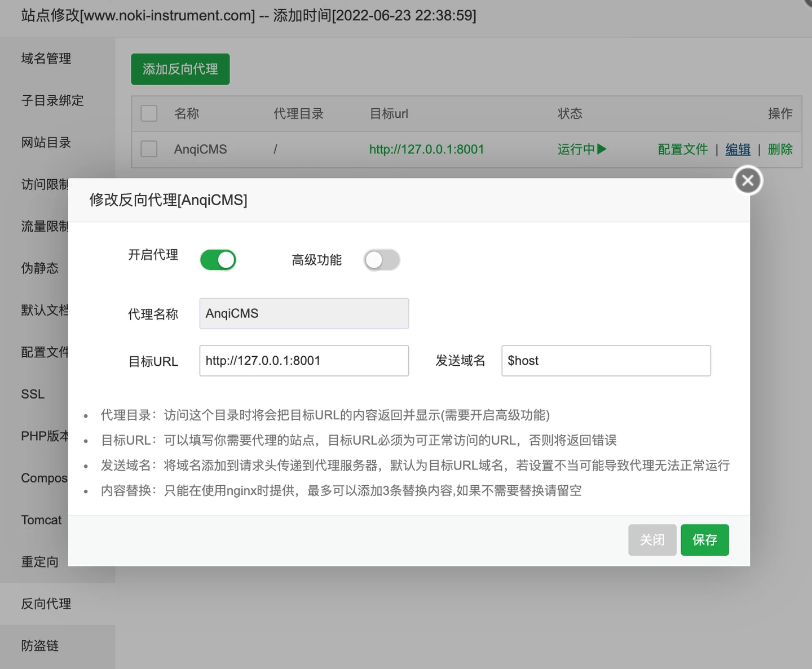Screen dimensions: 812x669
Task: Click the 保存 button
Action: point(704,540)
